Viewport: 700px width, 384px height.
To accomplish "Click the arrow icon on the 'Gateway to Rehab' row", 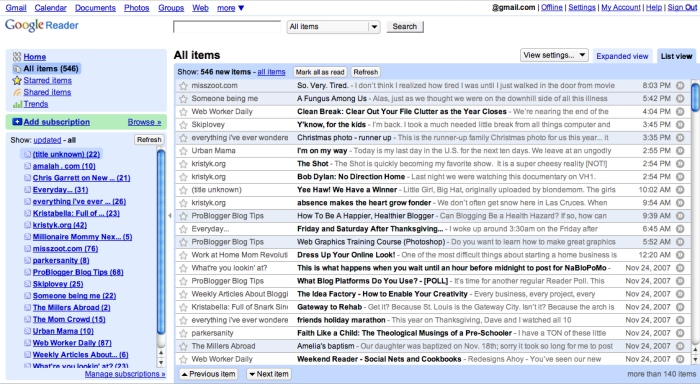I will (680, 307).
